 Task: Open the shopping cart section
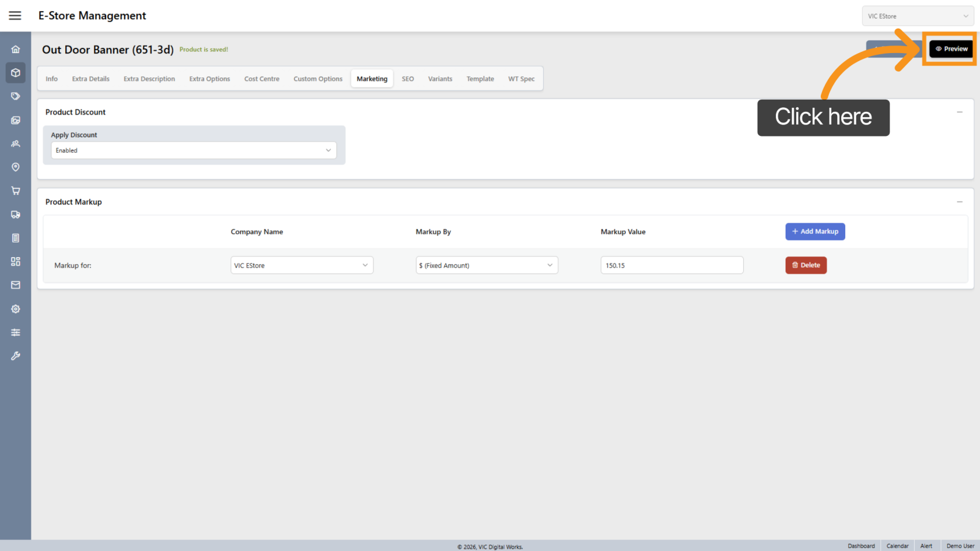(16, 191)
